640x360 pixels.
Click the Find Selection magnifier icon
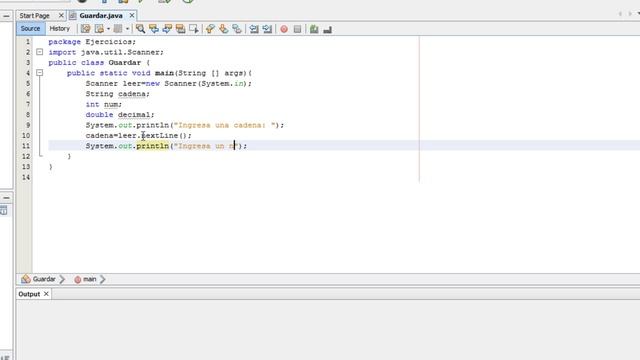[140, 29]
